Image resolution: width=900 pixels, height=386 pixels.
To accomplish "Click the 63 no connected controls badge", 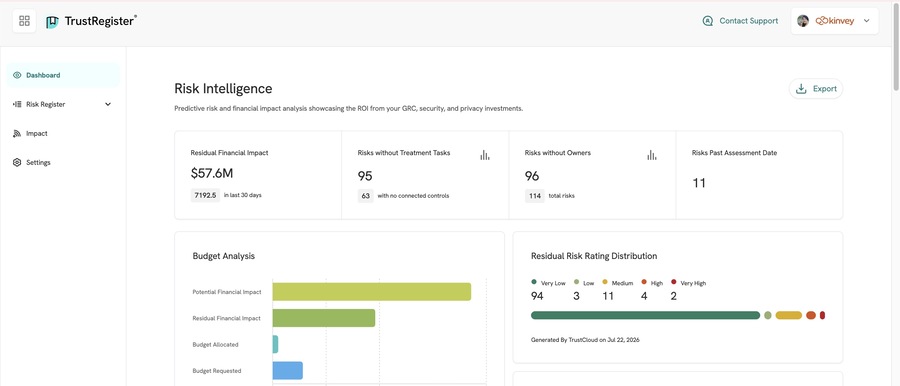I will 366,196.
